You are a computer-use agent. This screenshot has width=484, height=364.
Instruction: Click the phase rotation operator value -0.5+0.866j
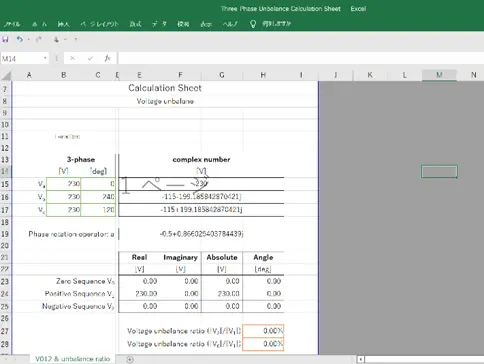coord(201,234)
